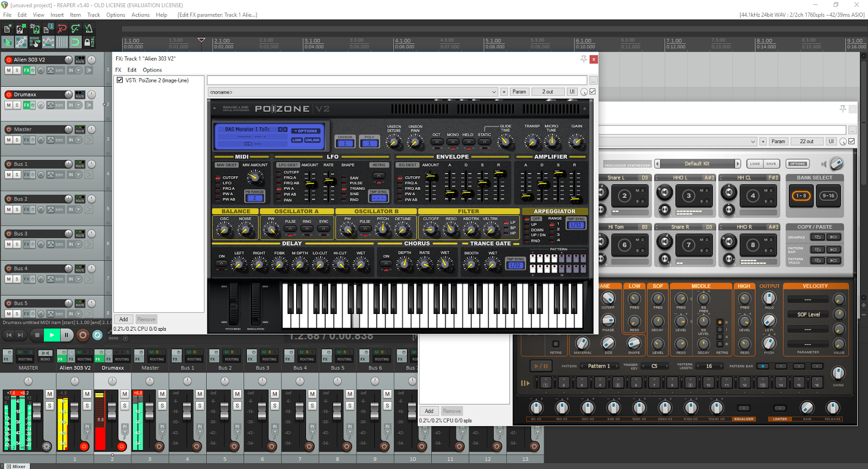Toggle the repeat loop button in transport
Image resolution: width=868 pixels, height=469 pixels.
(98, 335)
